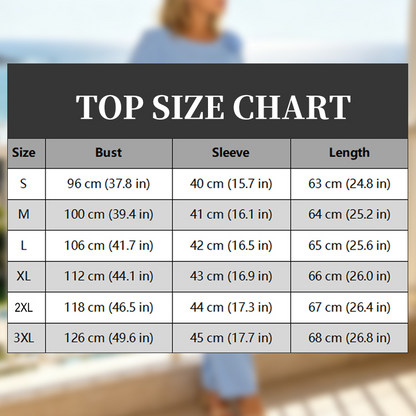Click sleeve value 45 cm (17.7 in)
The image size is (416, 416).
pyautogui.click(x=231, y=338)
